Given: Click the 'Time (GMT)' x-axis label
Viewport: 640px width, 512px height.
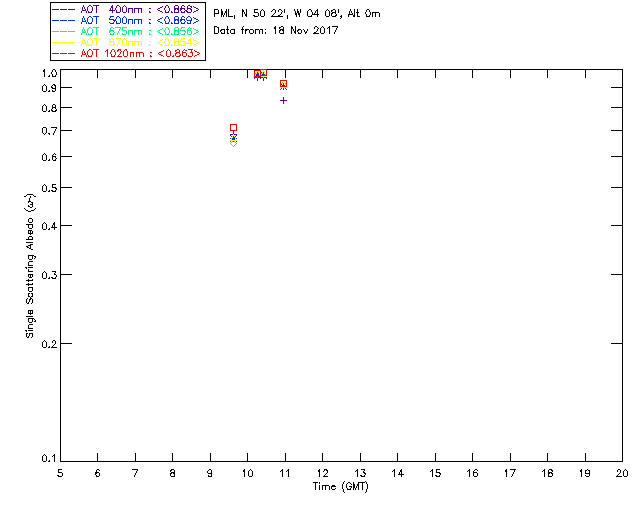Looking at the screenshot, I should (340, 487).
